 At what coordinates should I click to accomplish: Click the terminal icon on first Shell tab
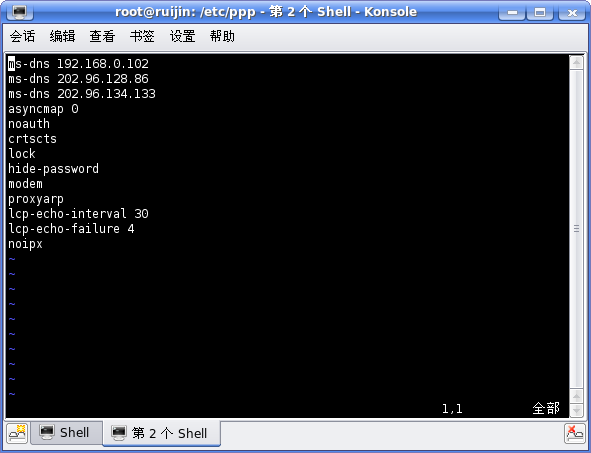tap(47, 432)
